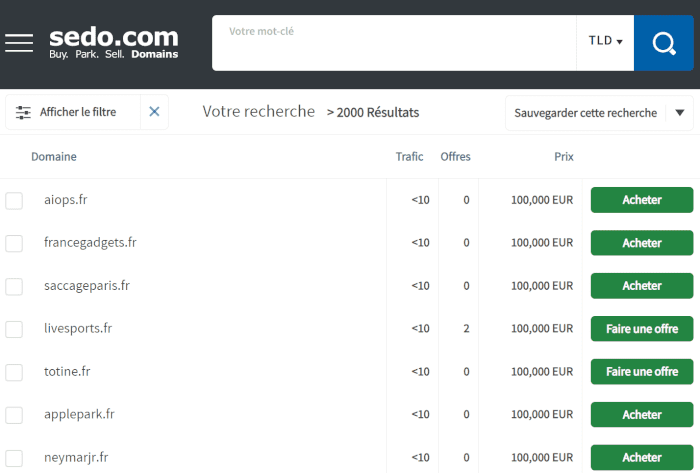Open the TLD dropdown
The image size is (700, 473).
(605, 41)
